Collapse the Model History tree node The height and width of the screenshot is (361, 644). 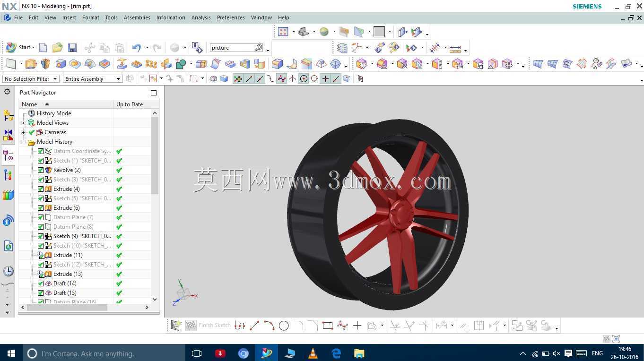(x=23, y=142)
